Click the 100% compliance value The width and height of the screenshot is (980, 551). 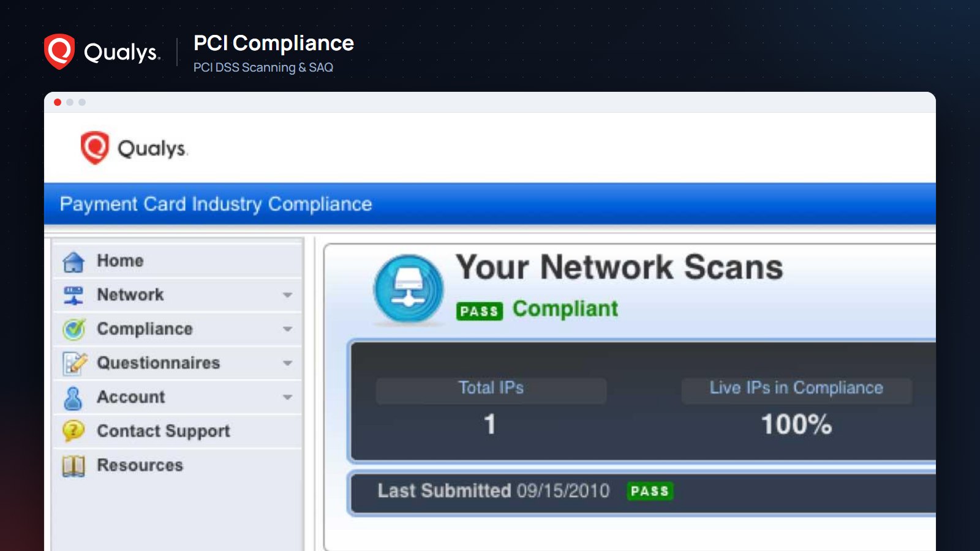[796, 424]
